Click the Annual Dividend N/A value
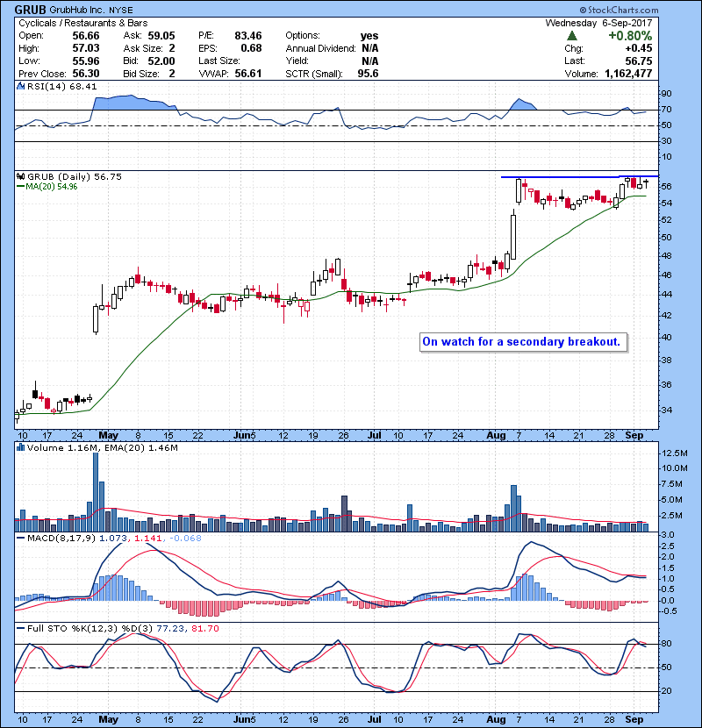Viewport: 702px width, 728px height. pyautogui.click(x=369, y=48)
